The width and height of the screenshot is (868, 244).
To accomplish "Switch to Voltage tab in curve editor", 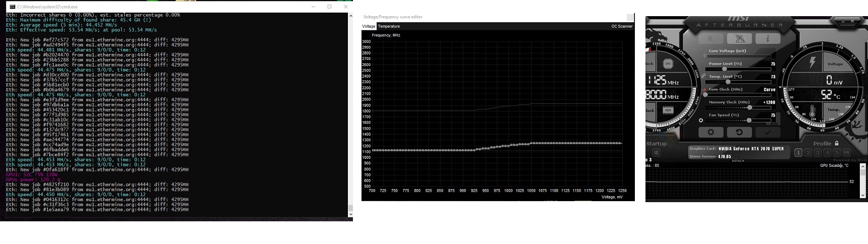I will pyautogui.click(x=369, y=26).
